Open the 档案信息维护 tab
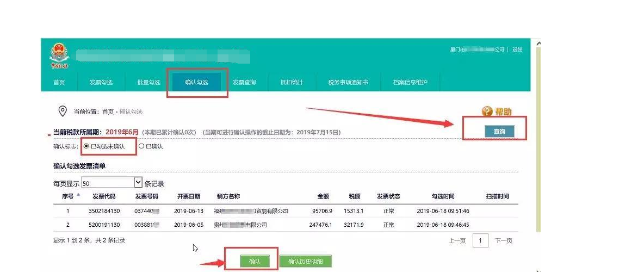 [410, 82]
